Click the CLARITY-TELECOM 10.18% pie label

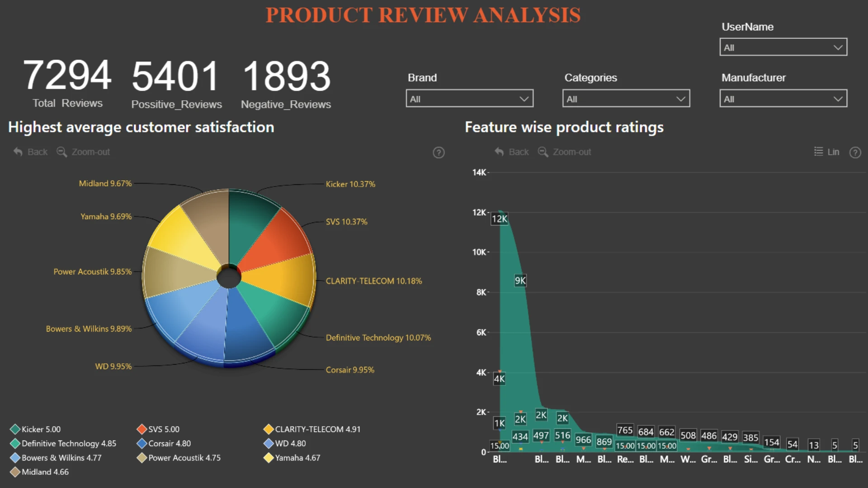374,281
